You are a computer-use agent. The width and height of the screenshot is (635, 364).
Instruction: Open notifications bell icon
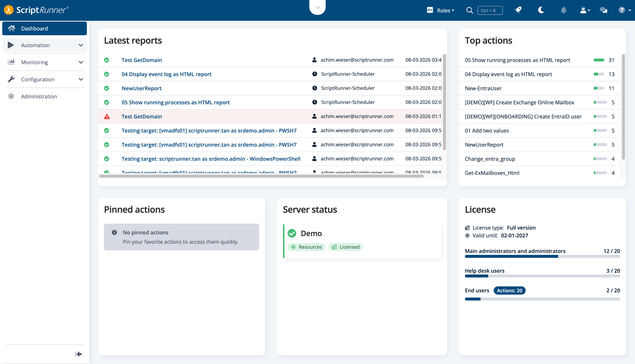tap(564, 10)
